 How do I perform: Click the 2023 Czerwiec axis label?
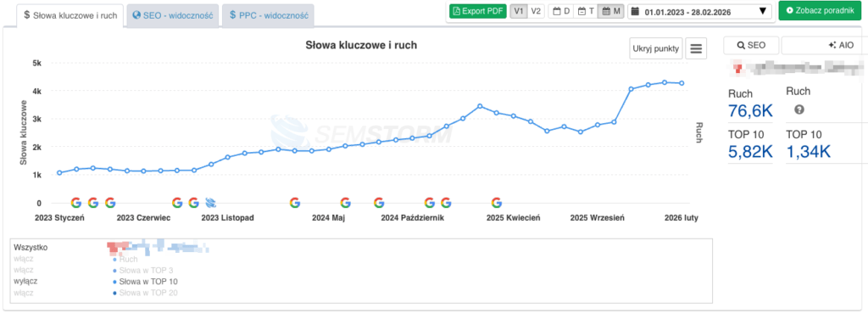click(x=143, y=218)
